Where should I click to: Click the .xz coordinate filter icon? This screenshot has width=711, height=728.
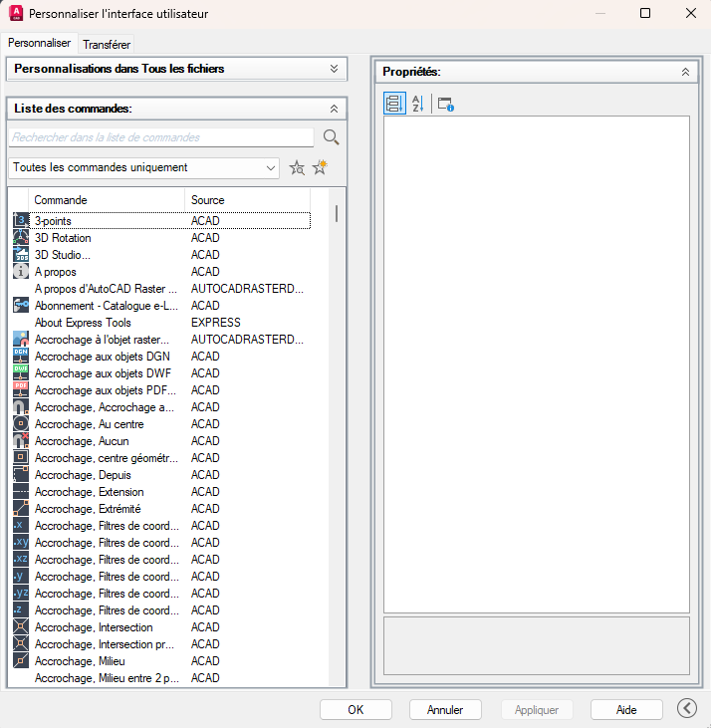[x=21, y=560]
